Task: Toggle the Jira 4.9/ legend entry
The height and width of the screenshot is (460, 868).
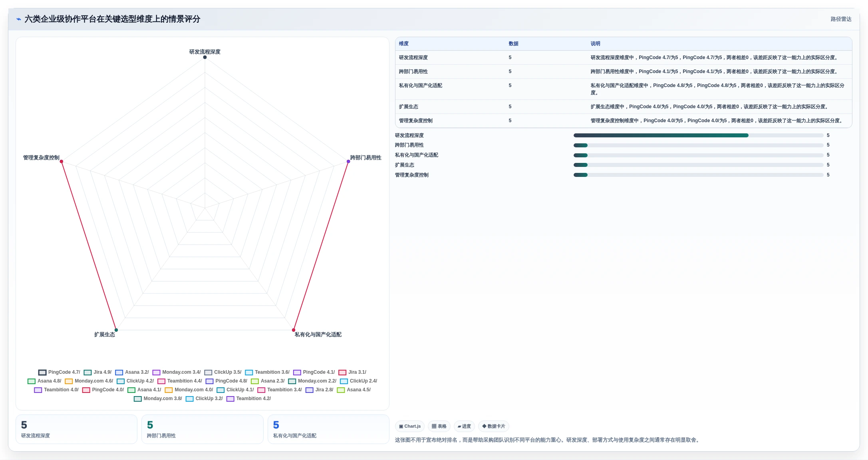Action: (97, 372)
